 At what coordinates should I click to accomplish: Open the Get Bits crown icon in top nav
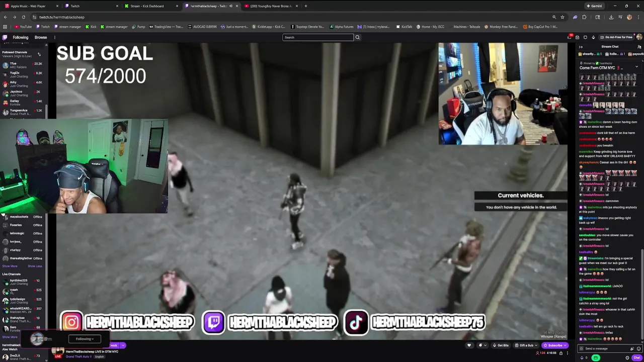[x=593, y=37]
